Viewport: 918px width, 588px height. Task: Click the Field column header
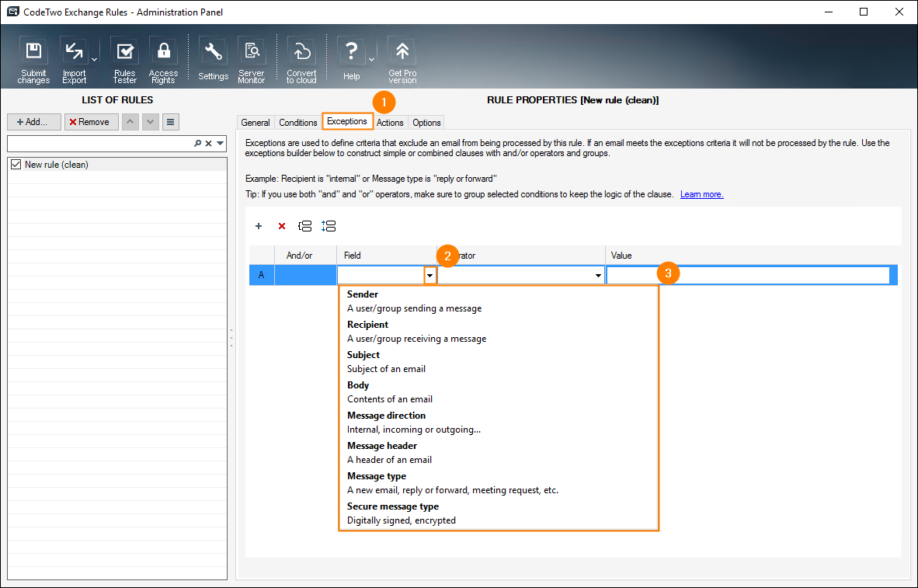click(387, 256)
